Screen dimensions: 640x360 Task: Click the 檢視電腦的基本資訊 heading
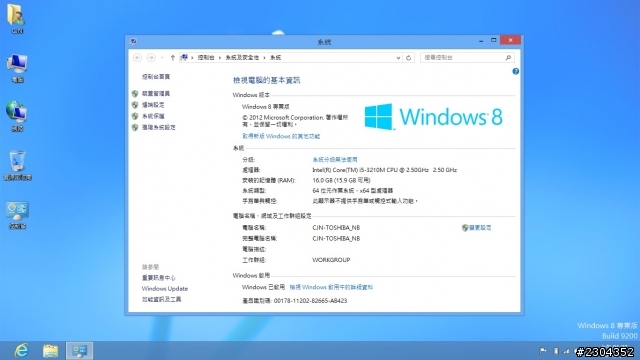267,80
